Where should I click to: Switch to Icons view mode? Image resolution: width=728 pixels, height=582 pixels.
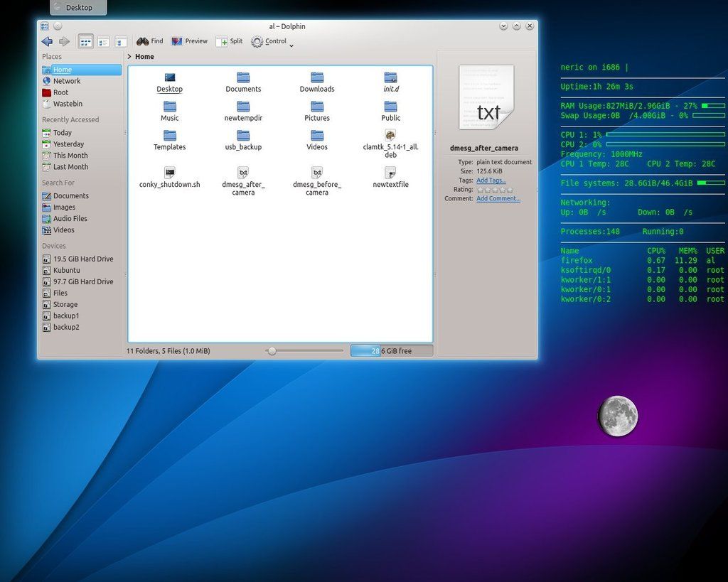coord(85,42)
